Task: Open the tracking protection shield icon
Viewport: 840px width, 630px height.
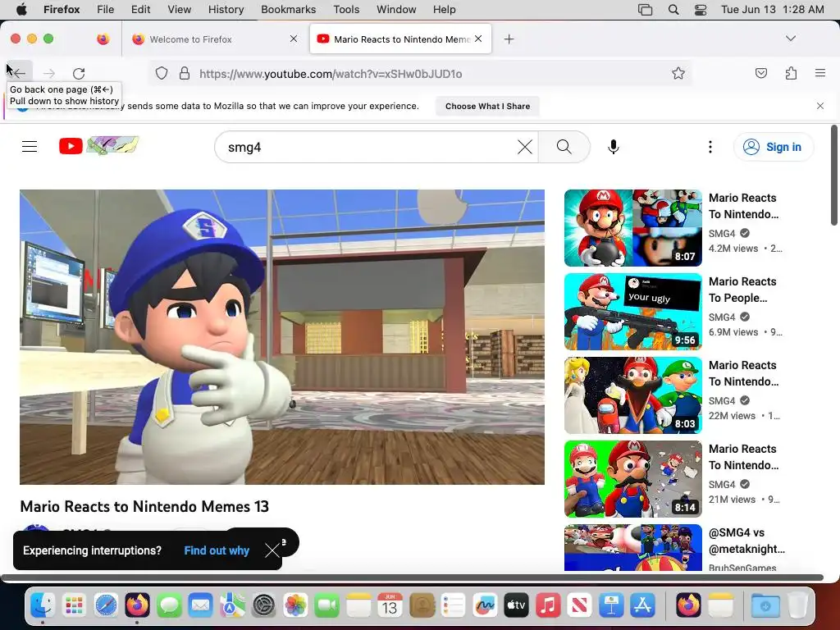Action: point(162,73)
